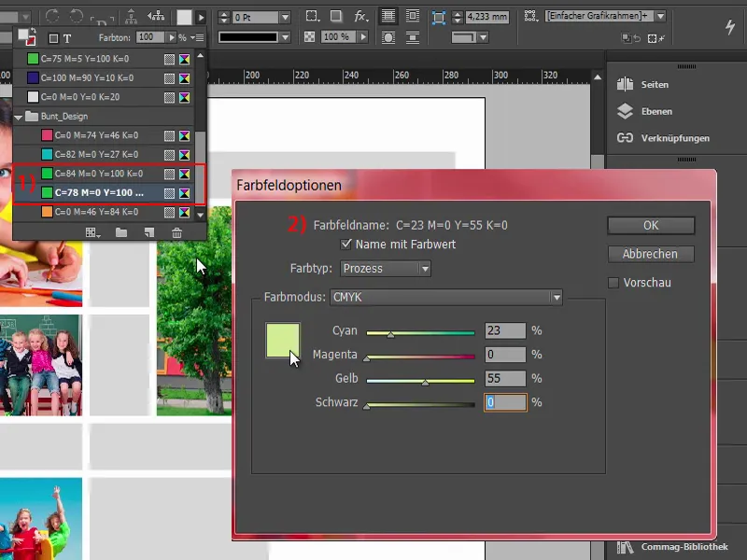Open the Seiten panel

pyautogui.click(x=642, y=84)
